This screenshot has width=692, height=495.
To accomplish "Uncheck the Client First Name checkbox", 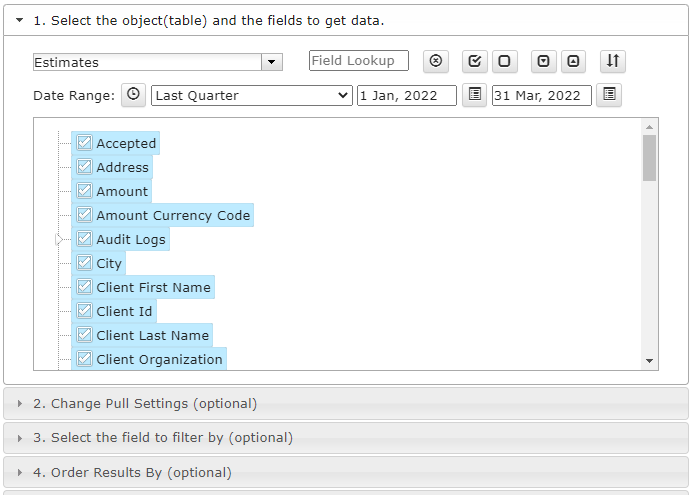I will coord(84,287).
